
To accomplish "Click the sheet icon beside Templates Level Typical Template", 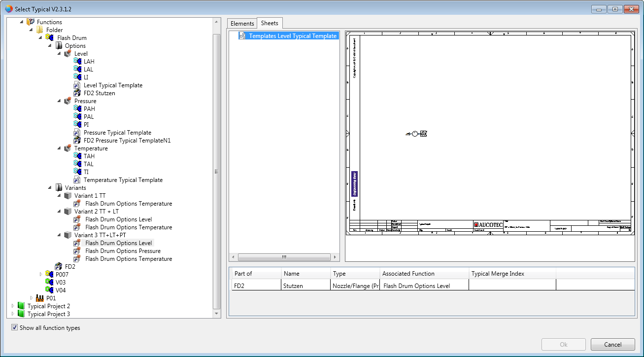I will (x=242, y=36).
